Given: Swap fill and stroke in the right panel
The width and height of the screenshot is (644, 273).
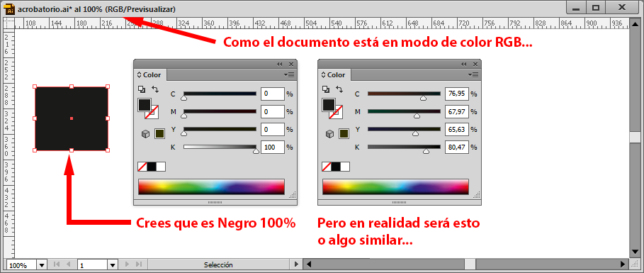Looking at the screenshot, I should coord(339,89).
